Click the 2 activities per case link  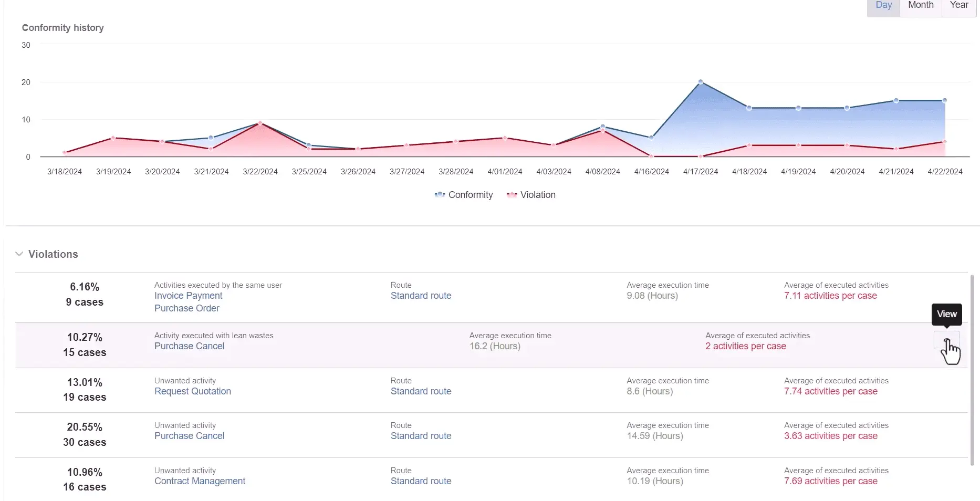(745, 346)
